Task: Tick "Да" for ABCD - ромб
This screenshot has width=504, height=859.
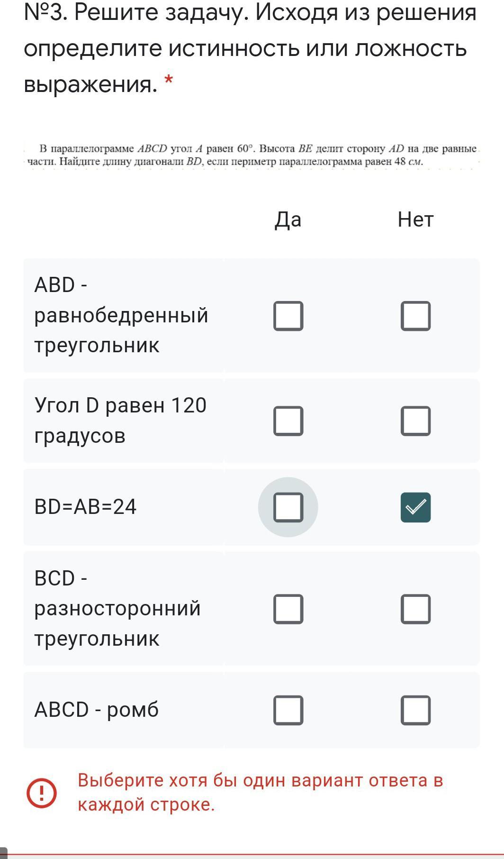Action: point(288,710)
